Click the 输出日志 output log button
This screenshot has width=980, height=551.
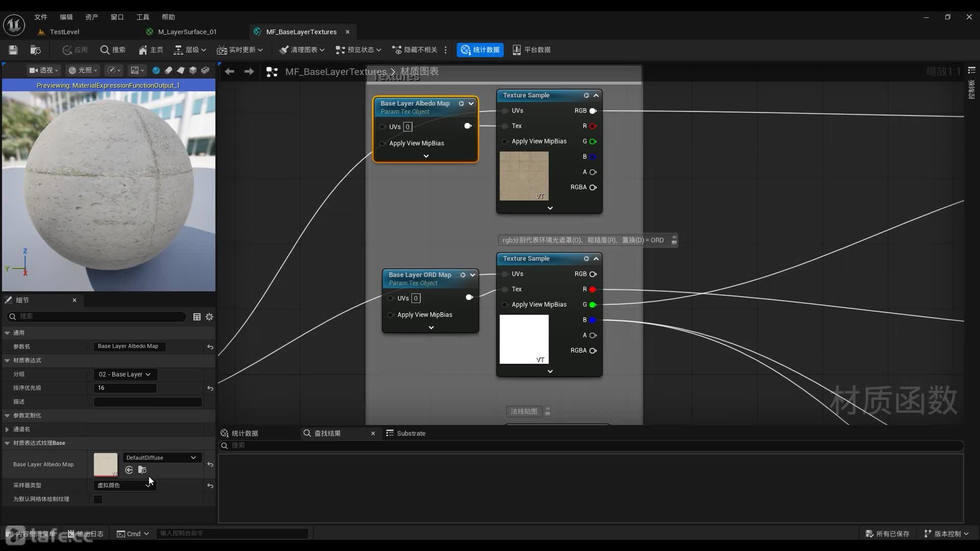point(85,534)
